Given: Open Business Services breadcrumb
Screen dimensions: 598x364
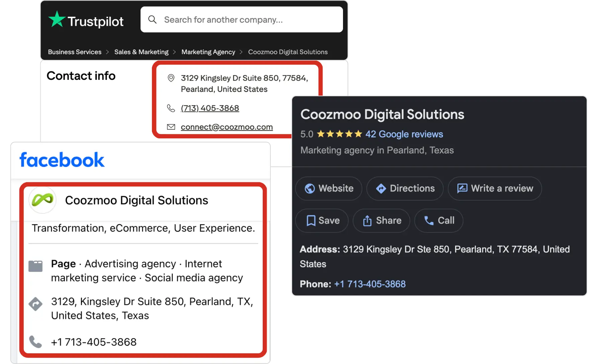Looking at the screenshot, I should click(x=75, y=52).
